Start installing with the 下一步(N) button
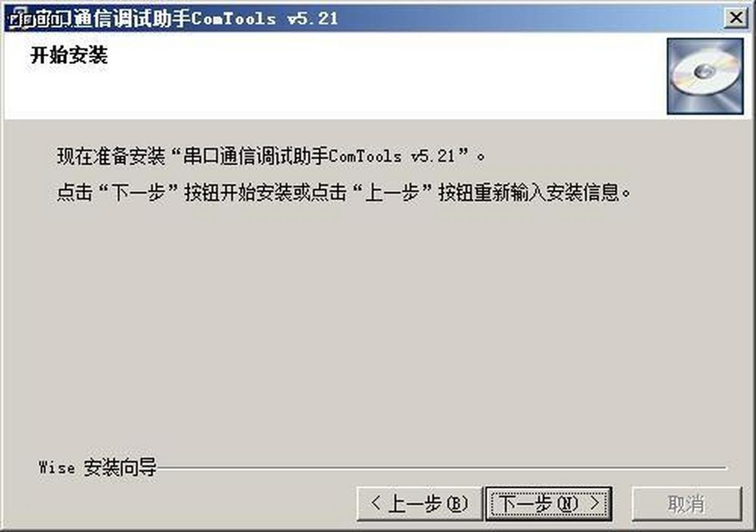Image resolution: width=756 pixels, height=532 pixels. pyautogui.click(x=548, y=504)
